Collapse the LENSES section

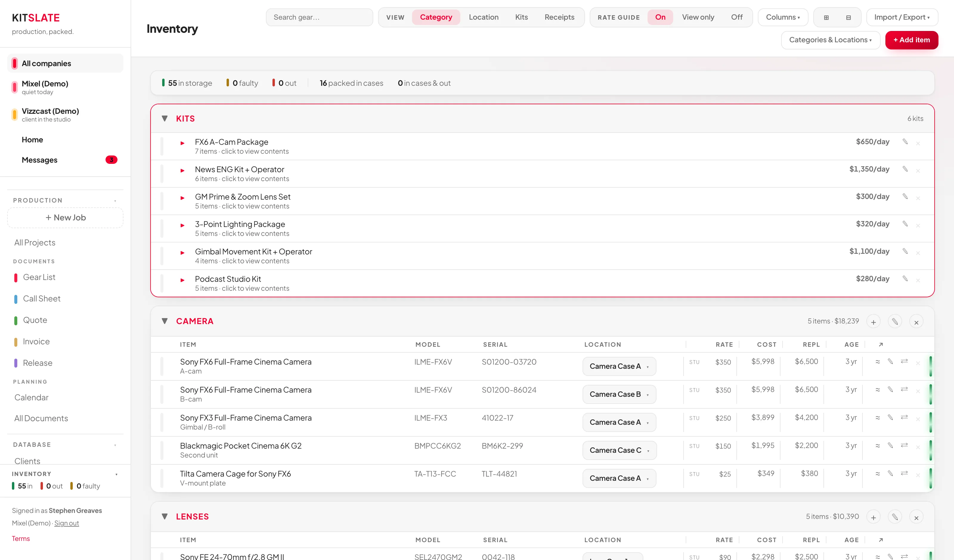[165, 517]
